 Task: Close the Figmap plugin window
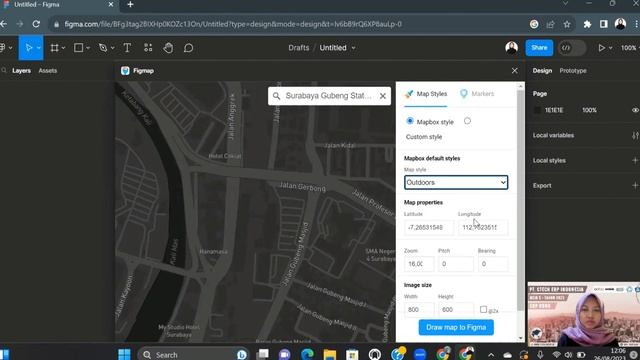click(x=514, y=71)
